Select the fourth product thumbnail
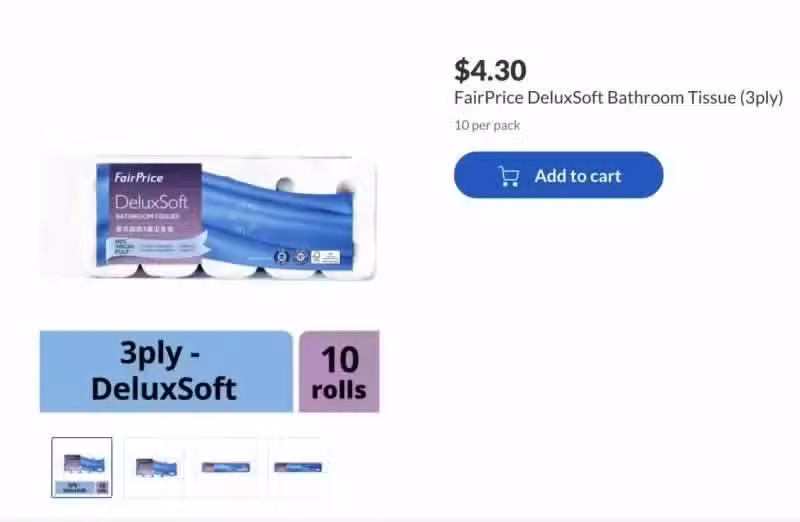The image size is (800, 522). click(x=298, y=467)
